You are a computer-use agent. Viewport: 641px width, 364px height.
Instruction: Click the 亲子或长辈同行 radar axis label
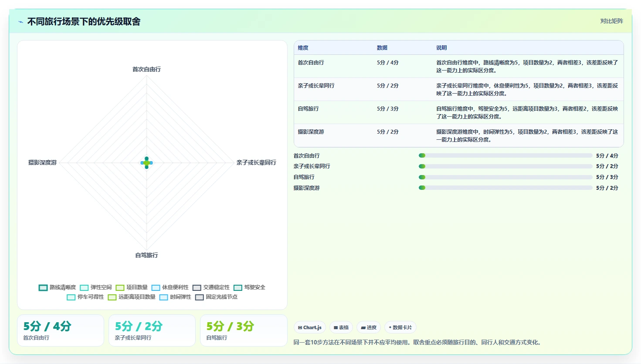[x=256, y=162]
